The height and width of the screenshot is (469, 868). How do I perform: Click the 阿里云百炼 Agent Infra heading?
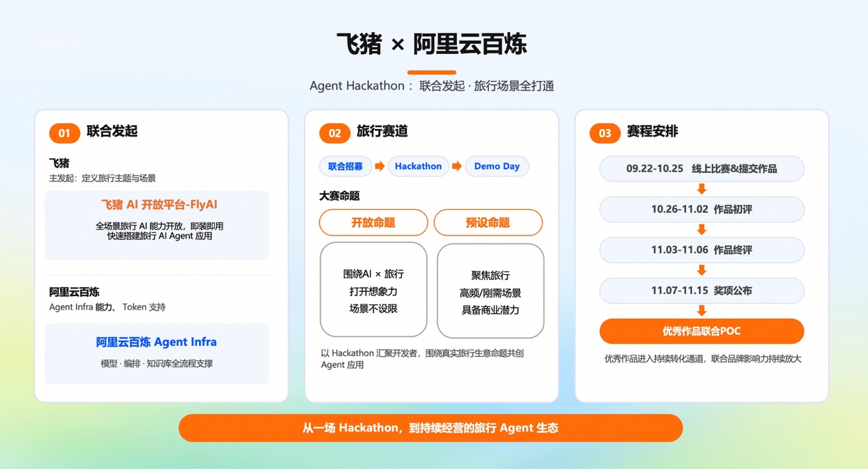pos(156,342)
